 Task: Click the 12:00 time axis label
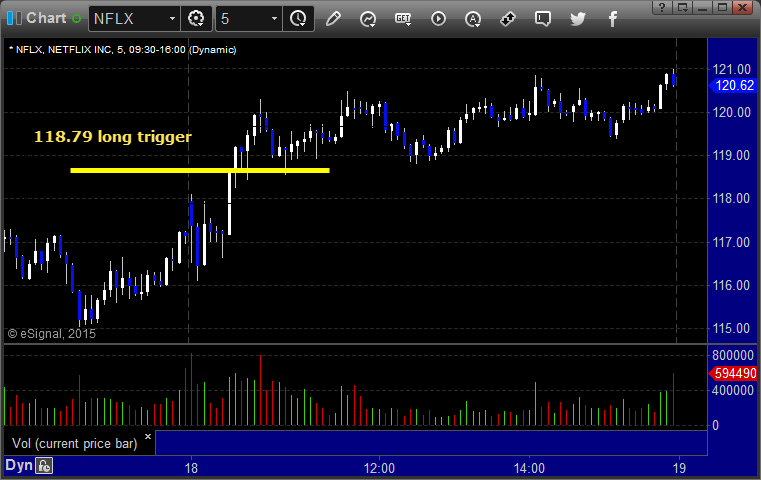click(x=379, y=468)
